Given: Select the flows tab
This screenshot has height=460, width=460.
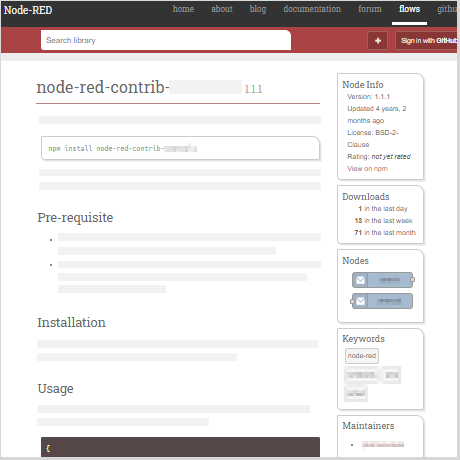Looking at the screenshot, I should [x=409, y=9].
